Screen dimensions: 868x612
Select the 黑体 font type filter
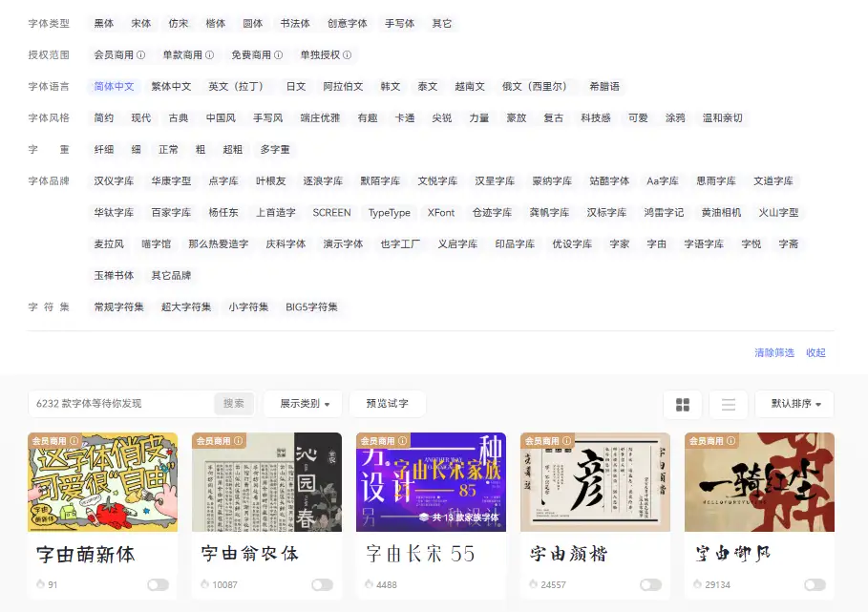[103, 23]
